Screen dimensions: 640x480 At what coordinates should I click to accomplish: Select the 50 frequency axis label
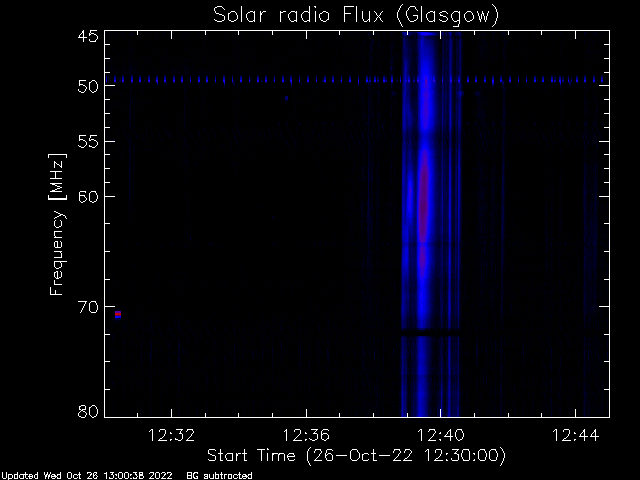(88, 86)
